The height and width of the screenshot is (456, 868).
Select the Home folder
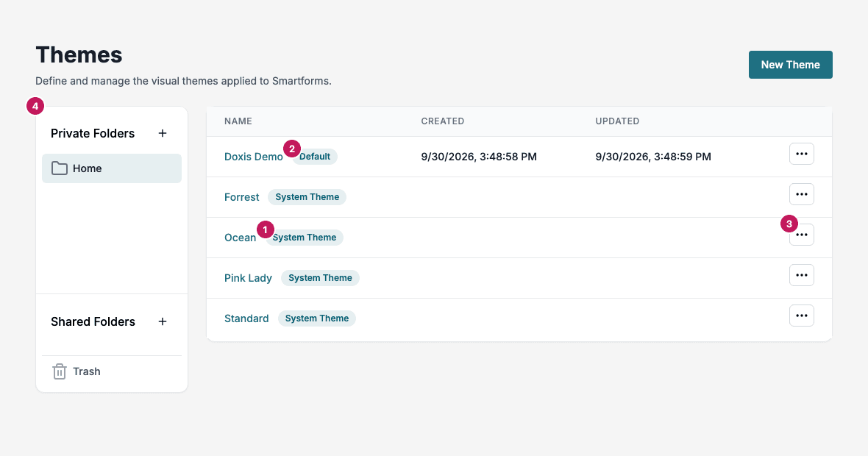(112, 168)
